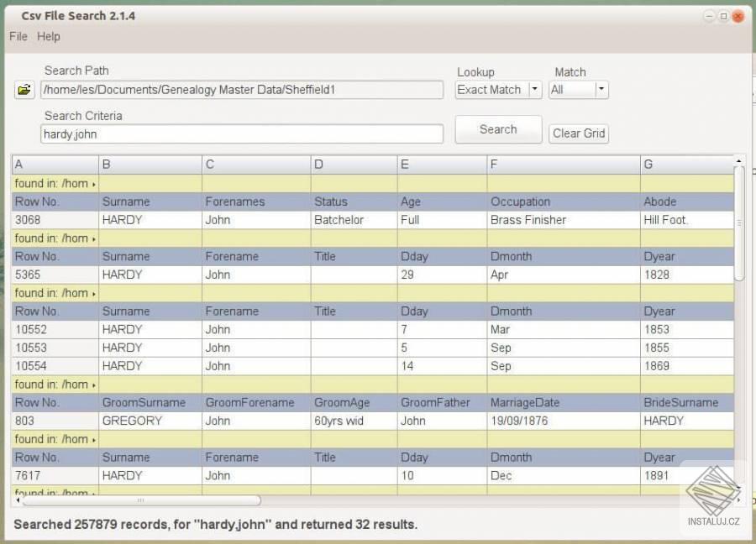
Task: Click the vertical scrollbar thumb of the grid
Action: tap(738, 223)
